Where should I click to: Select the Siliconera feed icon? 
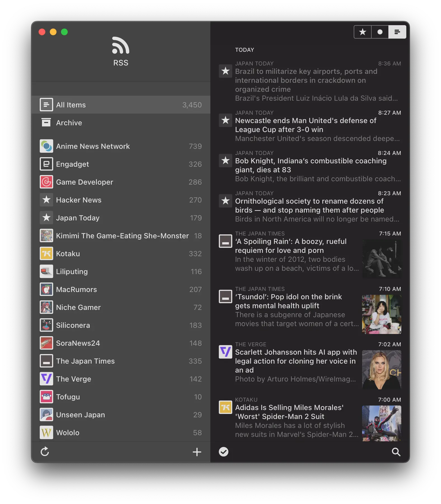pos(46,325)
